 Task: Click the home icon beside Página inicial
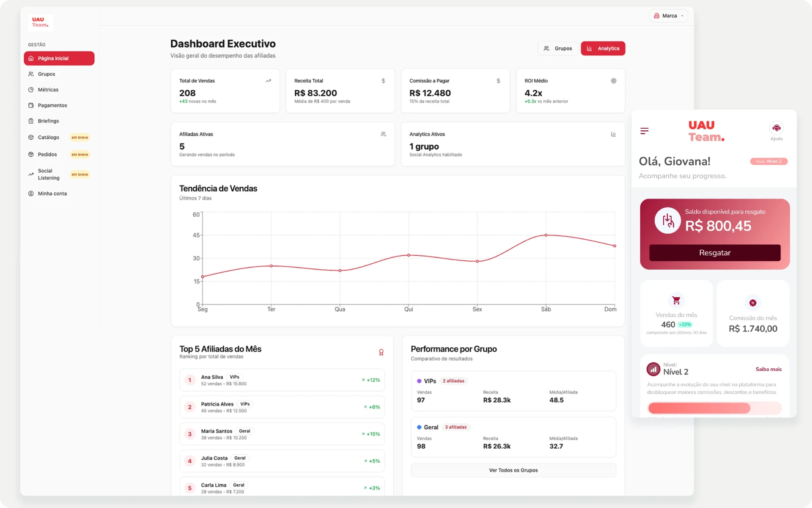[x=31, y=58]
